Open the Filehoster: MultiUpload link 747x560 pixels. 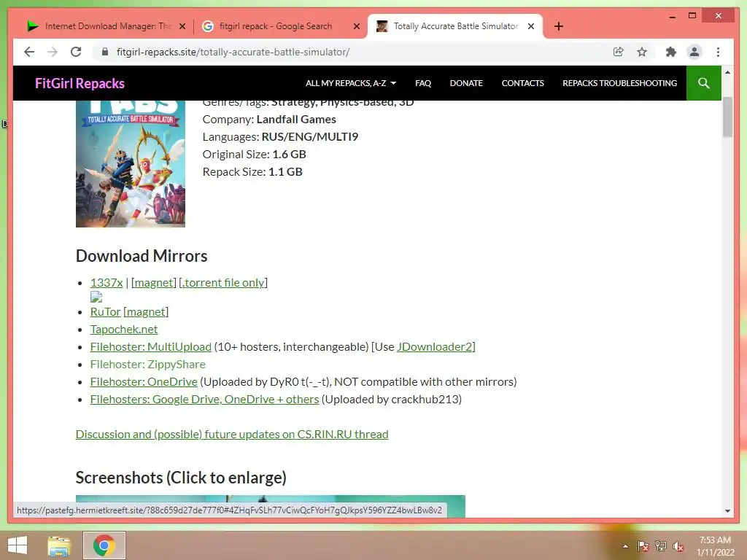point(150,346)
